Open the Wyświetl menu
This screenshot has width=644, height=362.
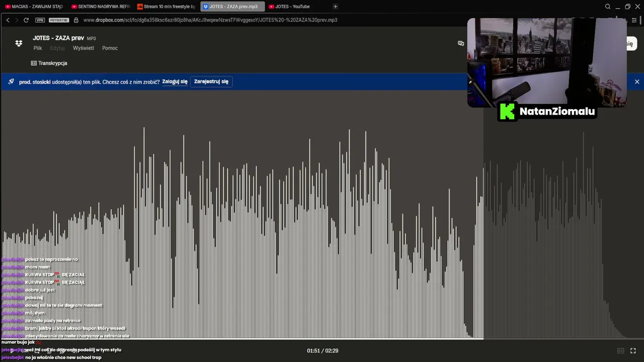pyautogui.click(x=84, y=48)
